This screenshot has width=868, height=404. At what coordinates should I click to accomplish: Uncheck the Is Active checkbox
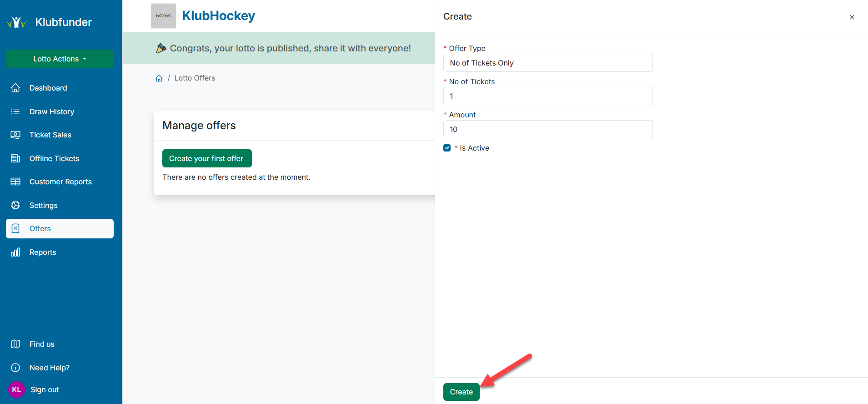click(447, 148)
